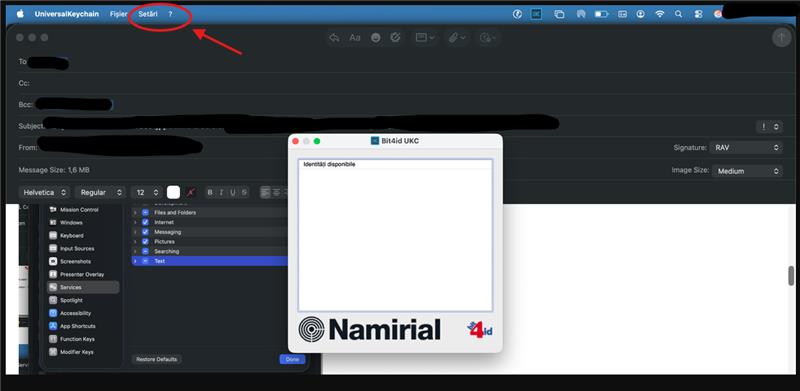Select Services in the embedded settings sidebar

point(83,287)
